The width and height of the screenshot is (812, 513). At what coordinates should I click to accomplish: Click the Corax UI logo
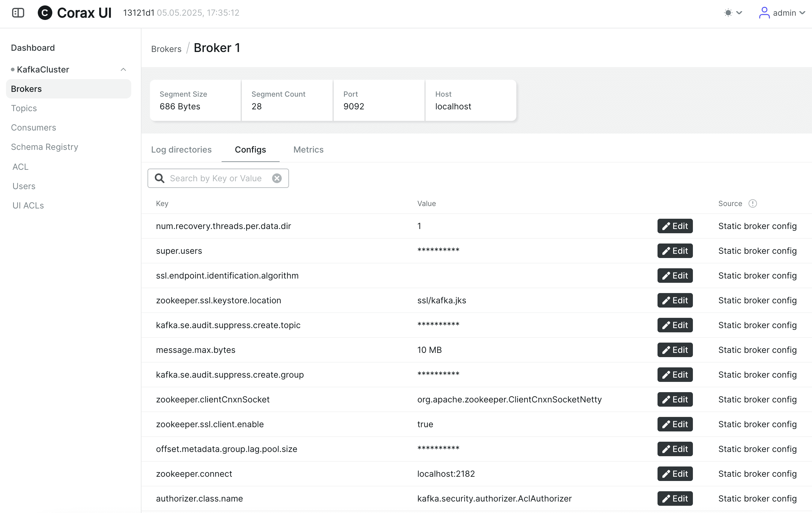(x=74, y=13)
